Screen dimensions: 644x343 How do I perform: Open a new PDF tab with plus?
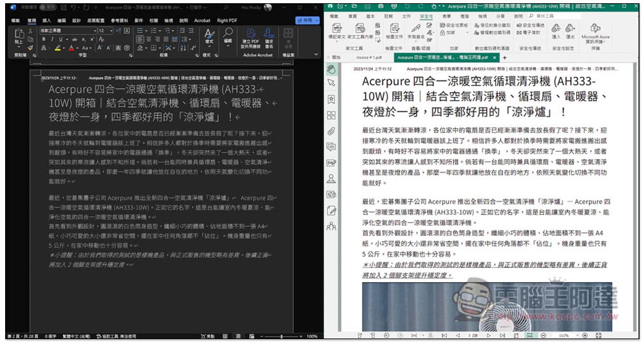tap(505, 57)
